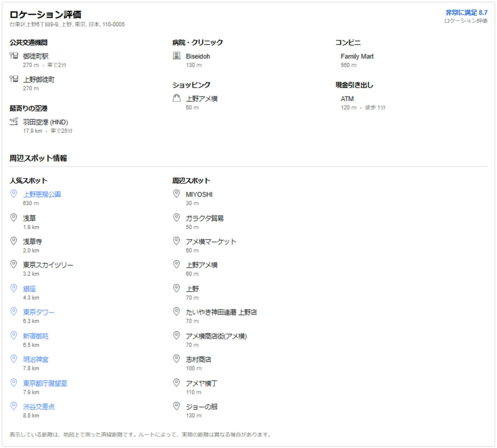Viewport: 497px width, 448px height.
Task: Click the MIYOSHI spot name
Action: click(199, 194)
